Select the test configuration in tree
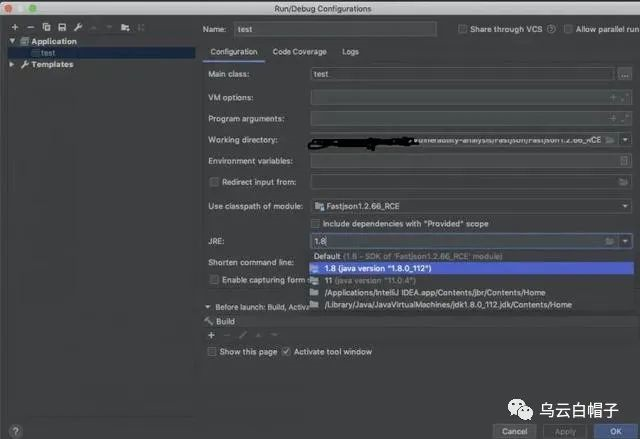Image resolution: width=640 pixels, height=439 pixels. [x=101, y=53]
